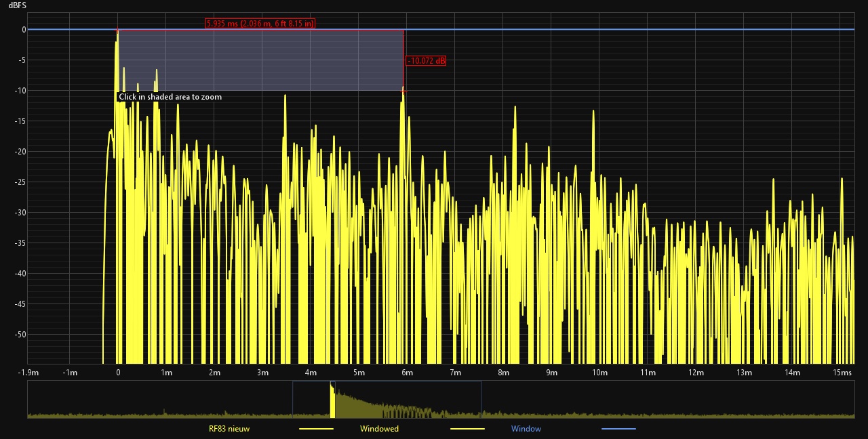Click the yellow line swatch beside RF83 nieuw
Image resolution: width=868 pixels, height=439 pixels.
316,429
